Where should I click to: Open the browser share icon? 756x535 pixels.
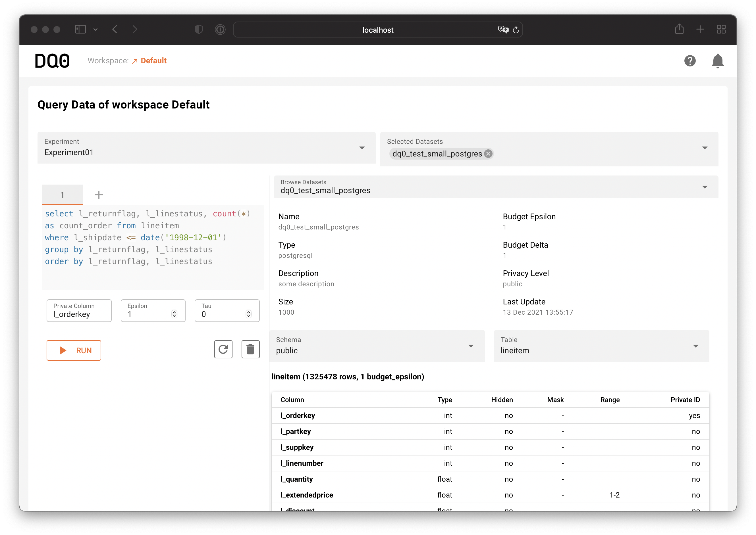click(679, 29)
